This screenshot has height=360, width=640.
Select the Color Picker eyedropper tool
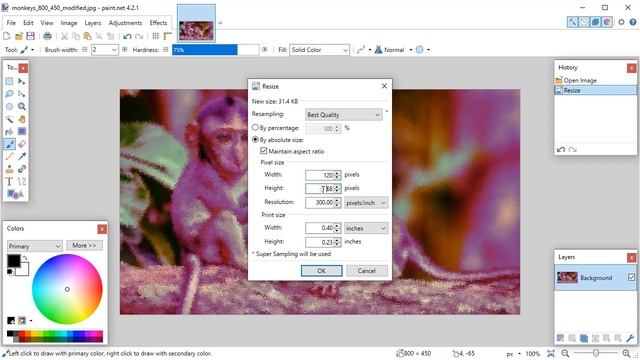pyautogui.click(x=22, y=156)
